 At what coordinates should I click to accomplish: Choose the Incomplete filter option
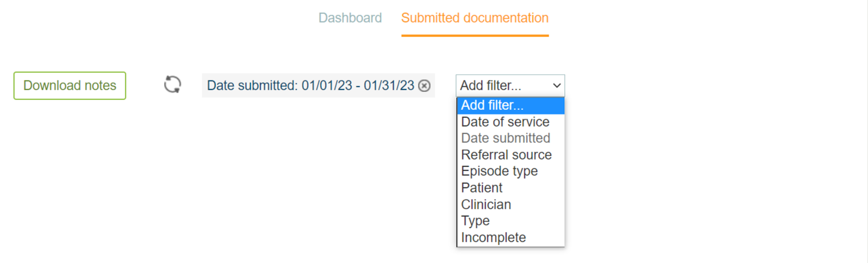(494, 238)
